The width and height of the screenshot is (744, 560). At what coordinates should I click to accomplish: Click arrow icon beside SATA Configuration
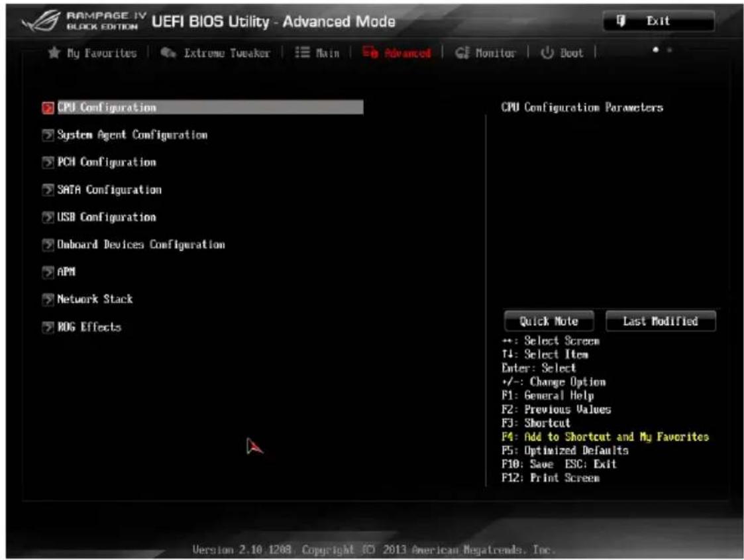(48, 190)
